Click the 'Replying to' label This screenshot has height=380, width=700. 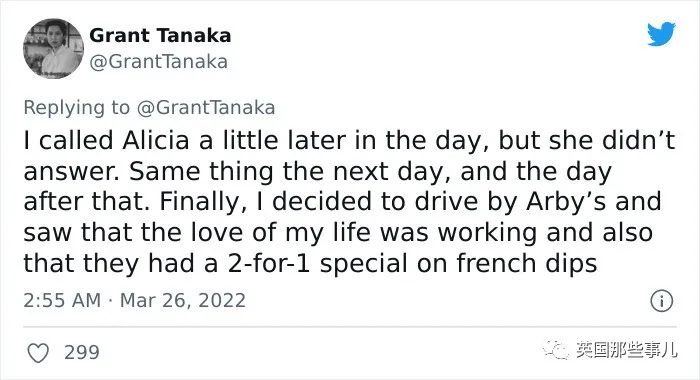click(76, 108)
